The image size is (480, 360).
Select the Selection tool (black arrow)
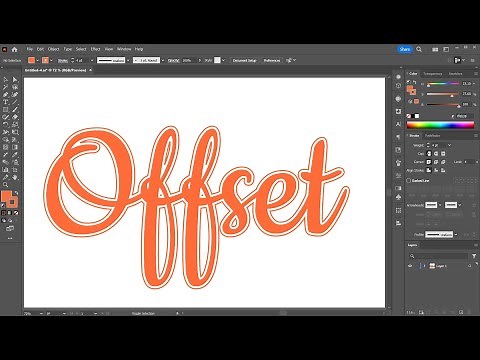pyautogui.click(x=6, y=79)
